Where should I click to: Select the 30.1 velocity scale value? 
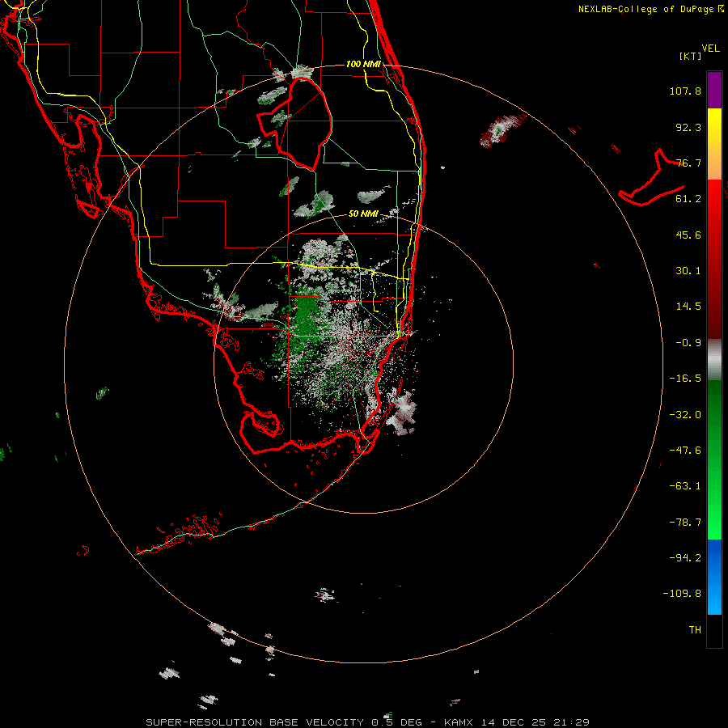(x=688, y=271)
